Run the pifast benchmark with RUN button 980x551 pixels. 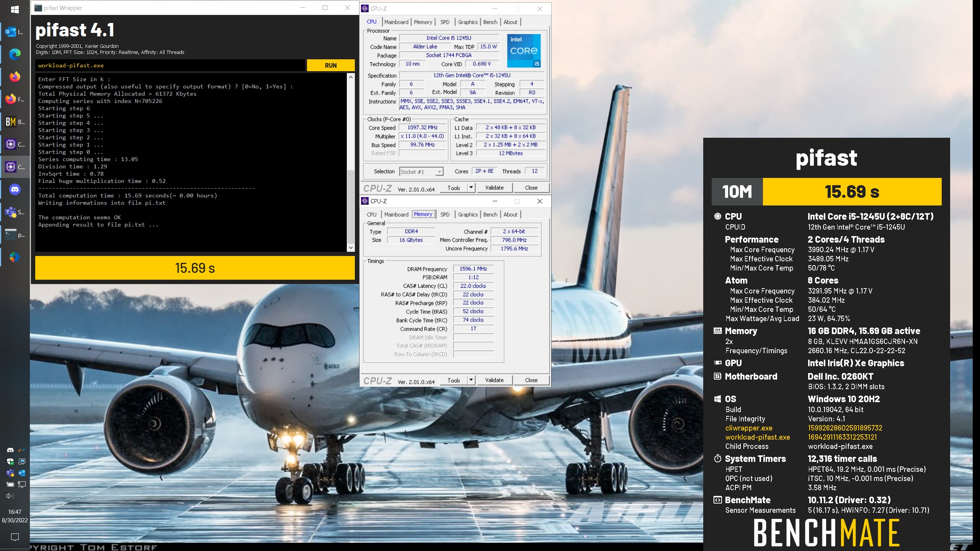click(x=331, y=65)
